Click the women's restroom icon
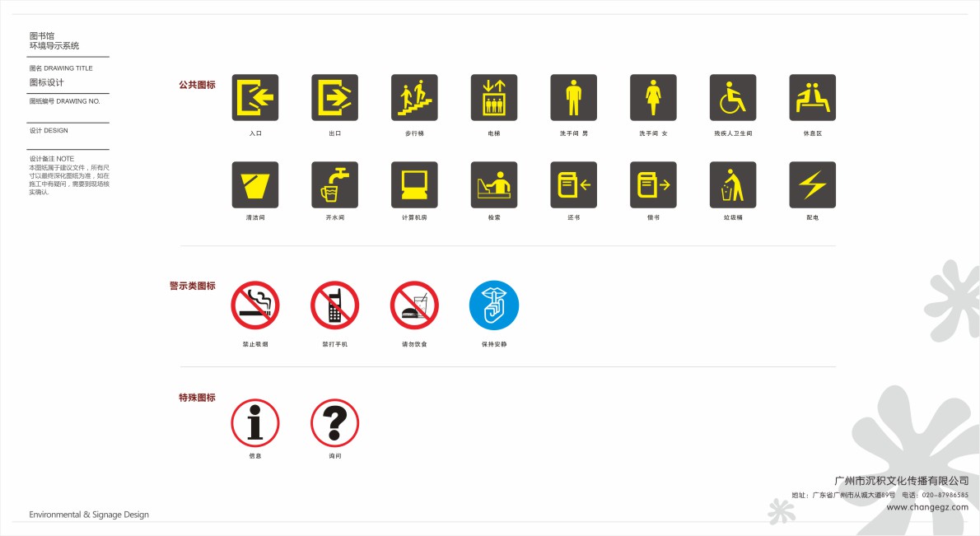The image size is (980, 536). tap(653, 97)
